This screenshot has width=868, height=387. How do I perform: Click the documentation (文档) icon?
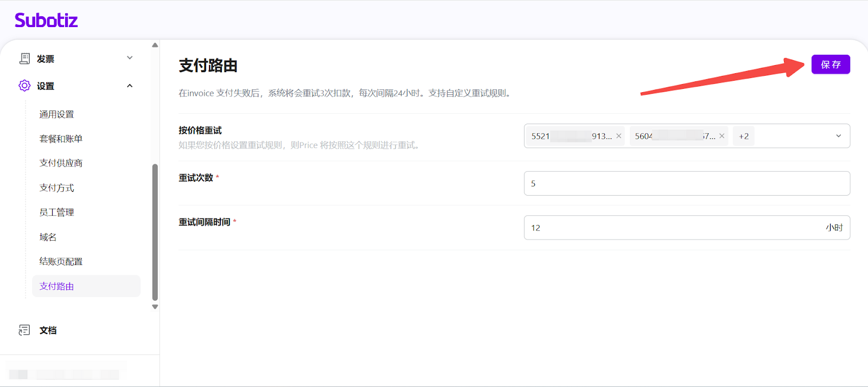pyautogui.click(x=24, y=330)
